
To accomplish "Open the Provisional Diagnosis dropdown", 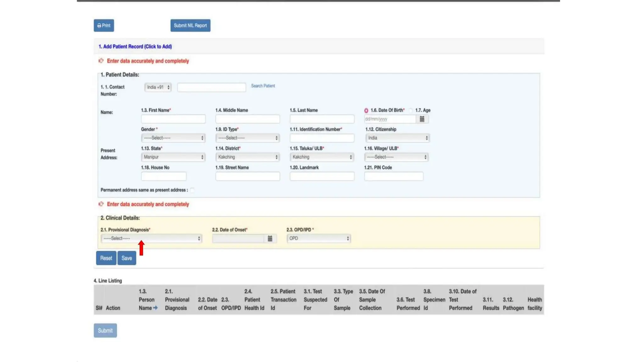I will tap(151, 239).
